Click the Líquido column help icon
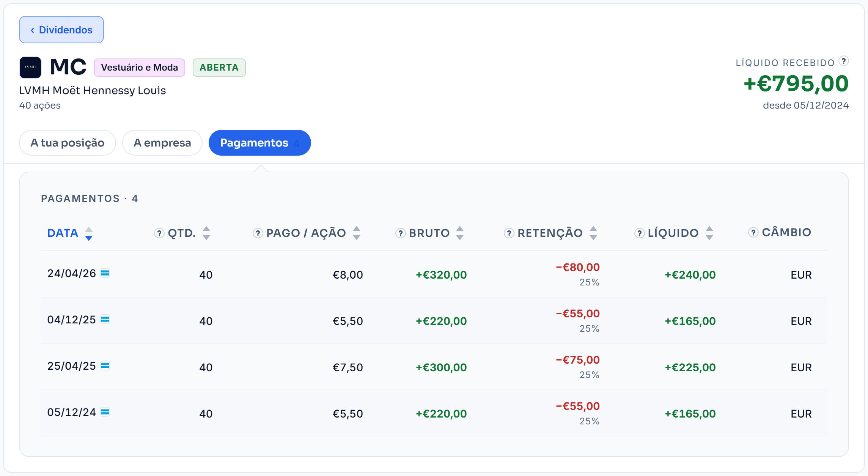The width and height of the screenshot is (868, 476). [x=639, y=233]
